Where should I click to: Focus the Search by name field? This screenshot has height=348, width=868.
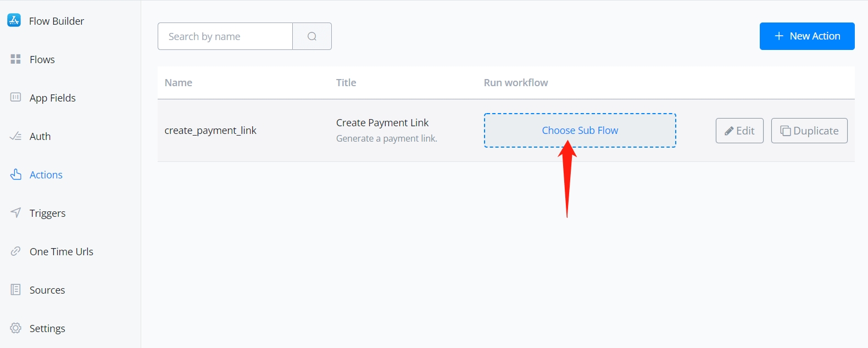click(225, 36)
